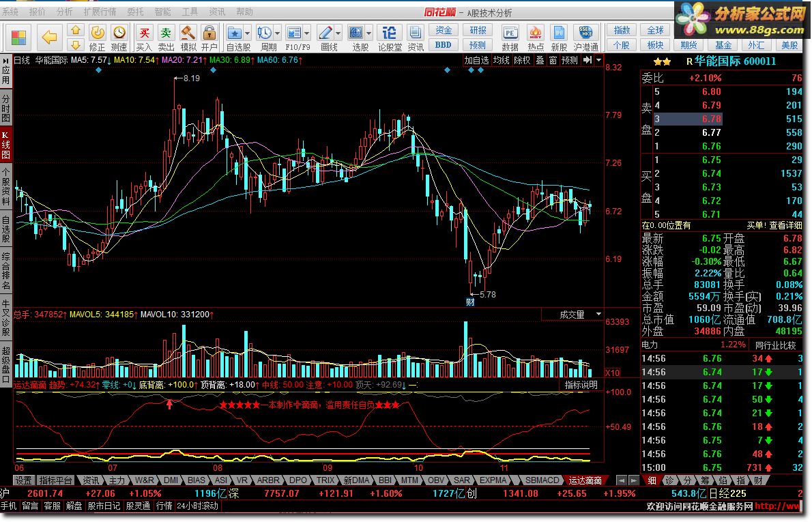Toggle 预测 forecast on chart header

(570, 60)
